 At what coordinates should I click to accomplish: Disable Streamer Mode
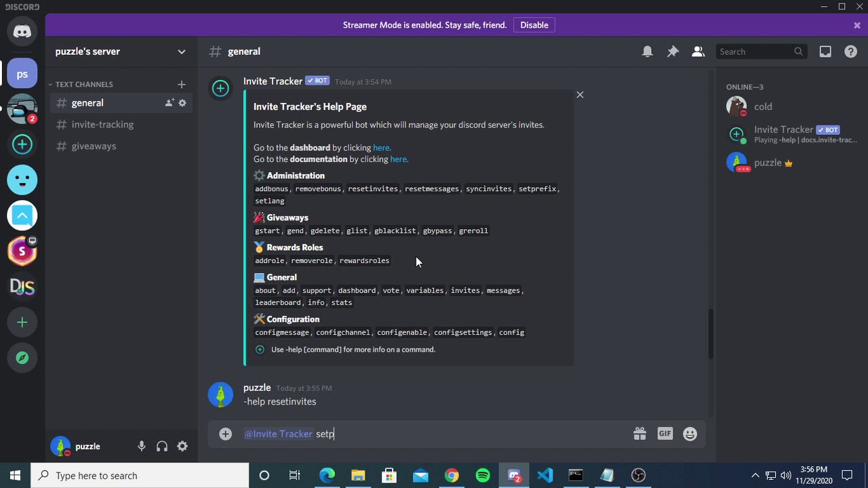[534, 25]
